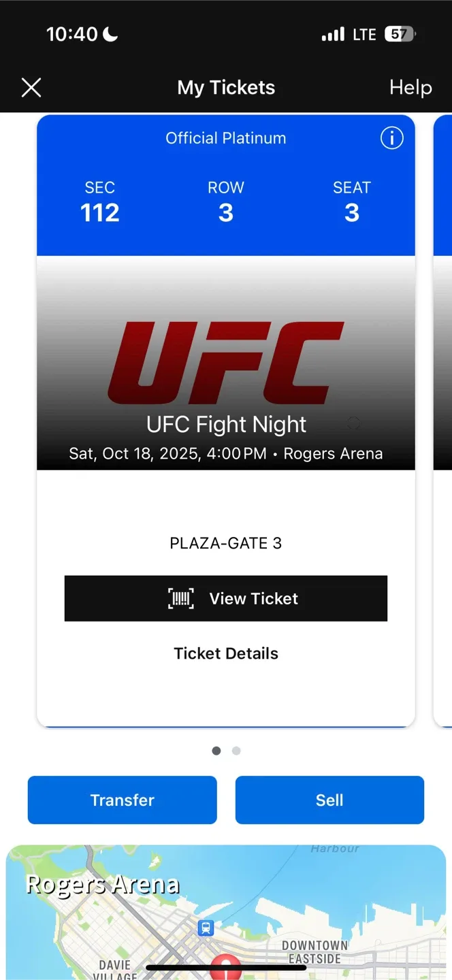Tap the Official Platinum info icon
The height and width of the screenshot is (980, 452).
pyautogui.click(x=391, y=138)
